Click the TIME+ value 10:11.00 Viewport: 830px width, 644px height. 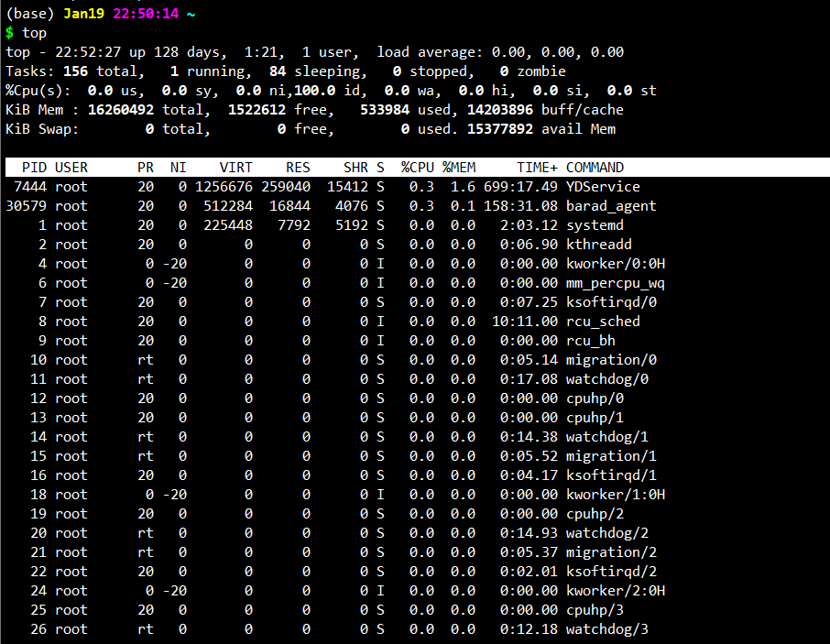click(x=525, y=322)
